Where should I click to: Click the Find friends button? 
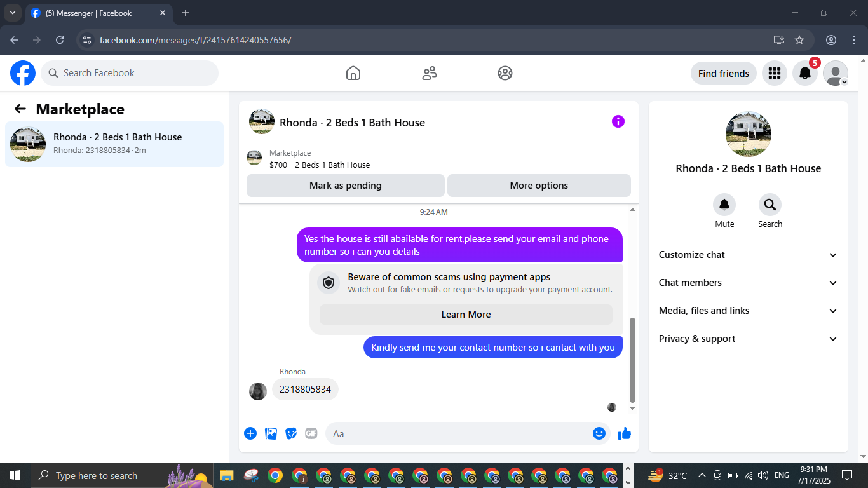[x=724, y=73]
